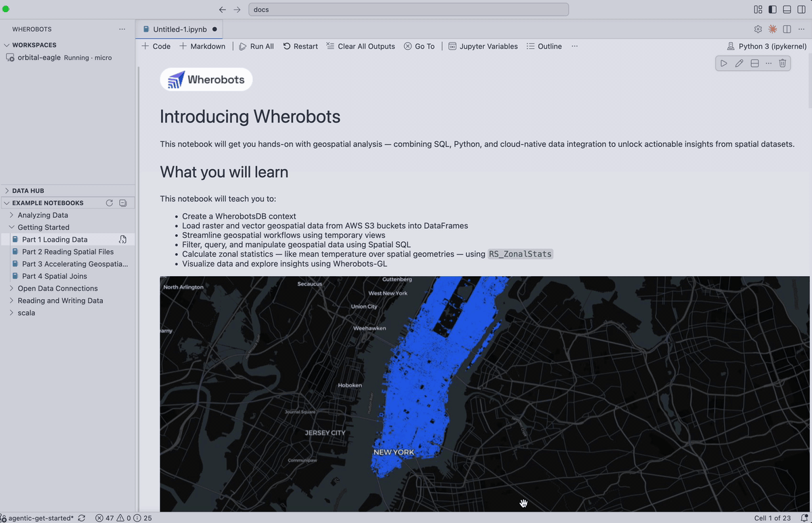Expand the Analyzing Data folder
The image size is (812, 523).
click(x=68, y=215)
